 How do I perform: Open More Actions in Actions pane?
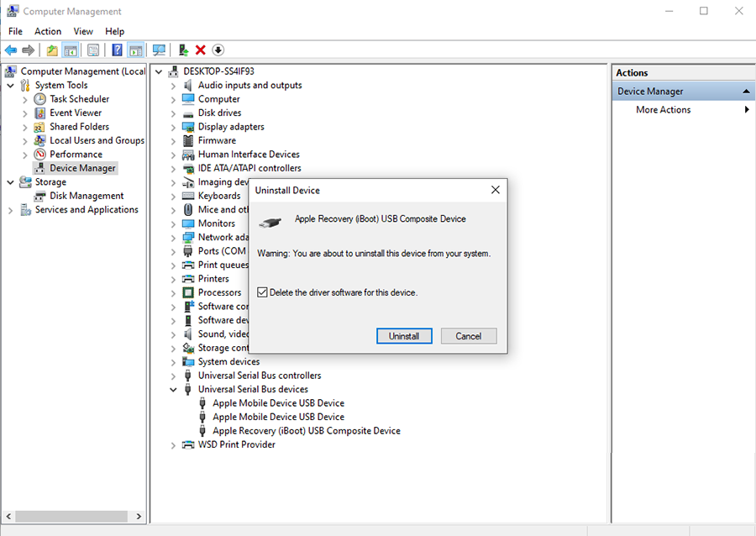(x=664, y=110)
